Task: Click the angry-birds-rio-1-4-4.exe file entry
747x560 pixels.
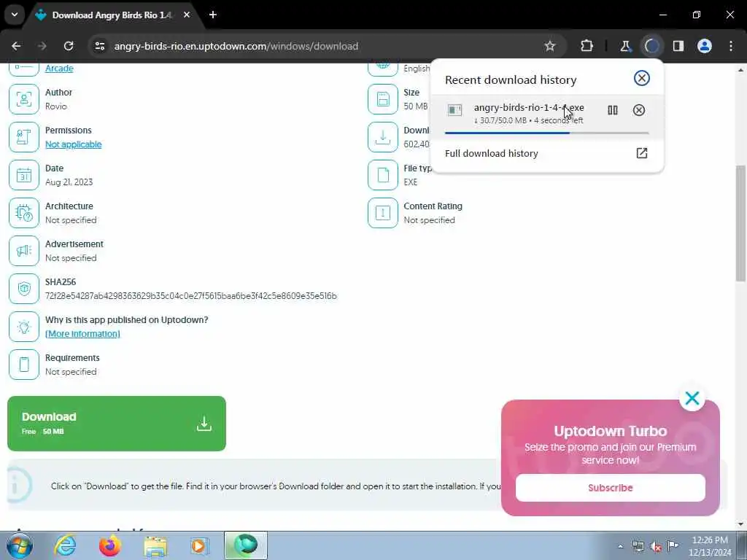Action: (x=529, y=108)
